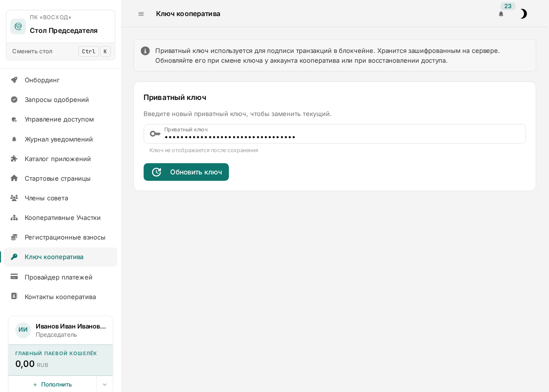Click the hierarchy icon beside Кооперативные Участки
The height and width of the screenshot is (392, 549).
14,218
